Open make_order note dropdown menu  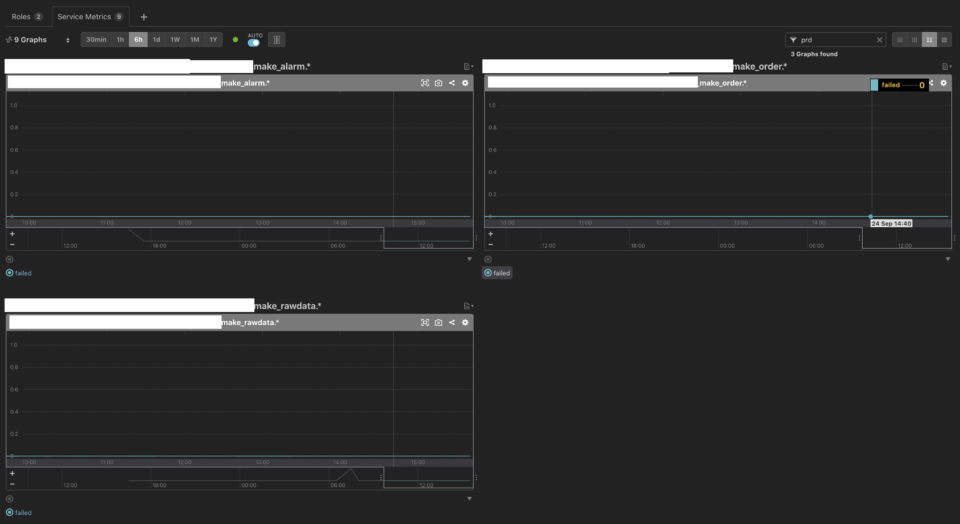click(946, 67)
